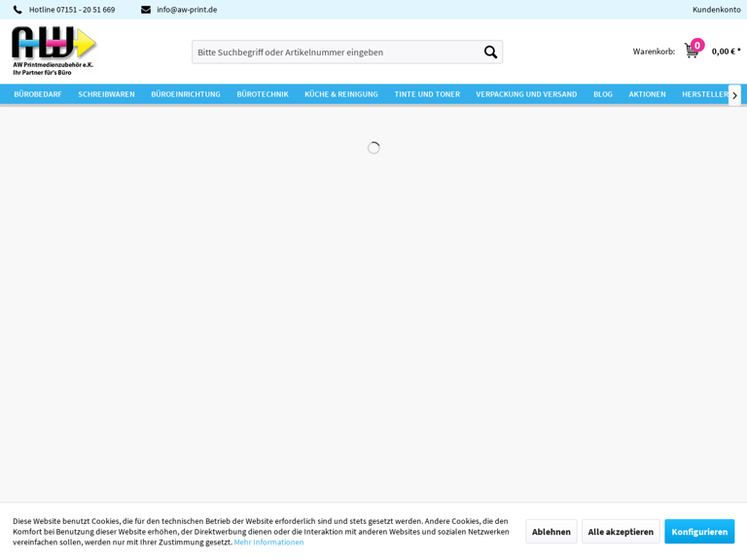Click the envelope email icon
747x560 pixels.
tap(146, 10)
